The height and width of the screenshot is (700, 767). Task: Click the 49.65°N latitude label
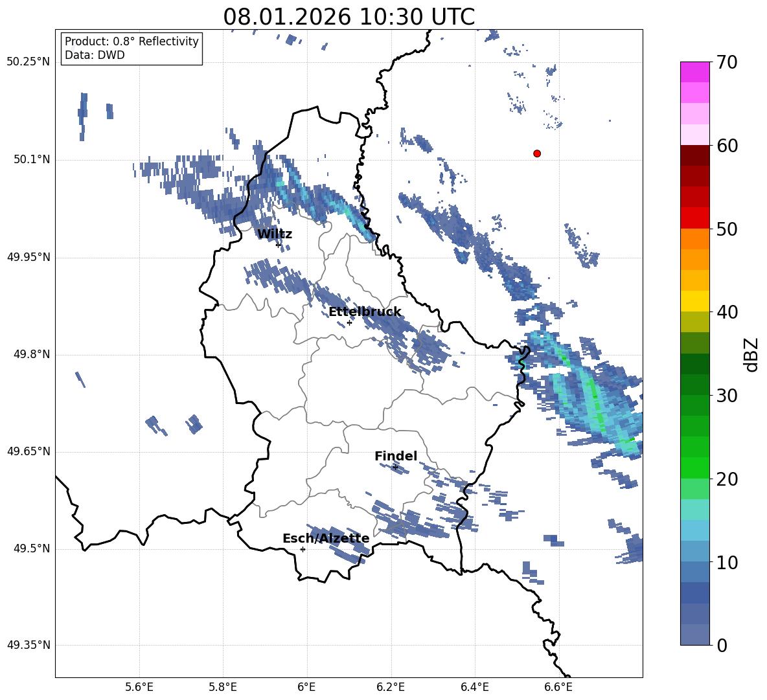tap(29, 451)
